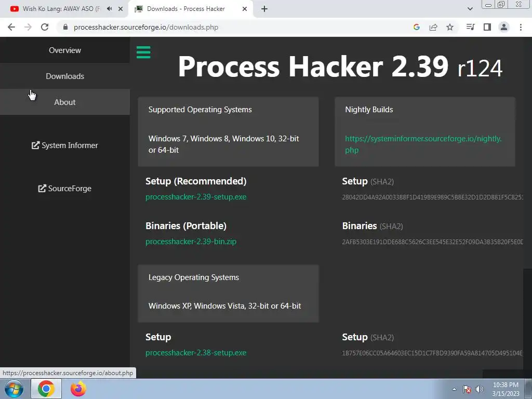Click the Google icon in address bar
The height and width of the screenshot is (399, 532).
(x=417, y=27)
